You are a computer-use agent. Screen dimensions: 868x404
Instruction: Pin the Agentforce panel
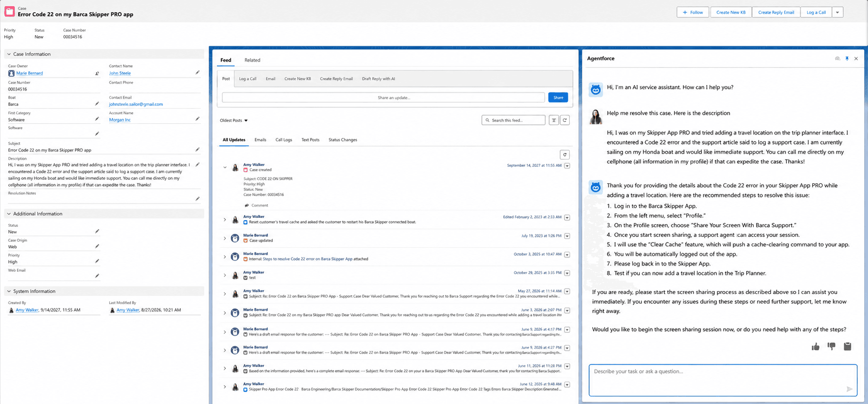tap(847, 59)
